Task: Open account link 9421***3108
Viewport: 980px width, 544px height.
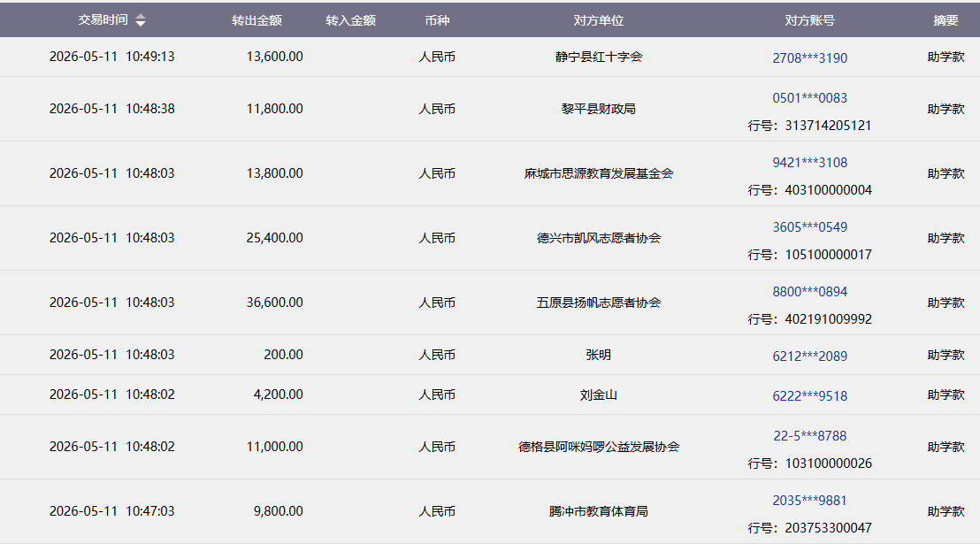Action: coord(809,163)
